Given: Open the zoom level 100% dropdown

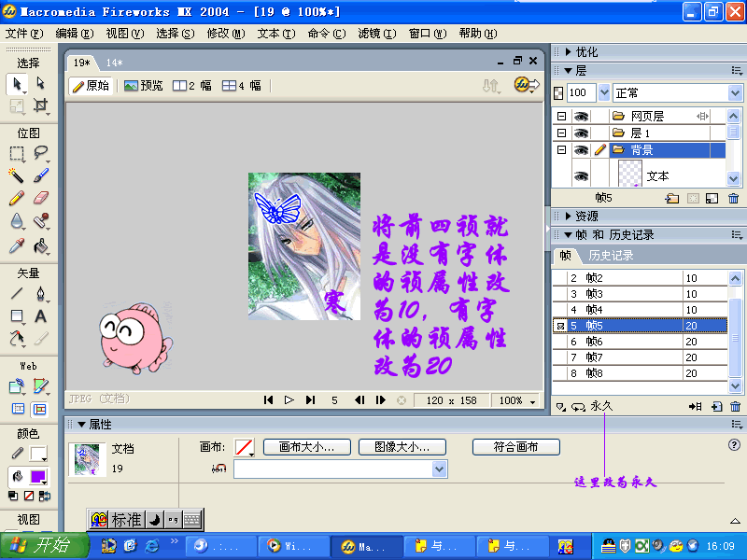Looking at the screenshot, I should [532, 401].
